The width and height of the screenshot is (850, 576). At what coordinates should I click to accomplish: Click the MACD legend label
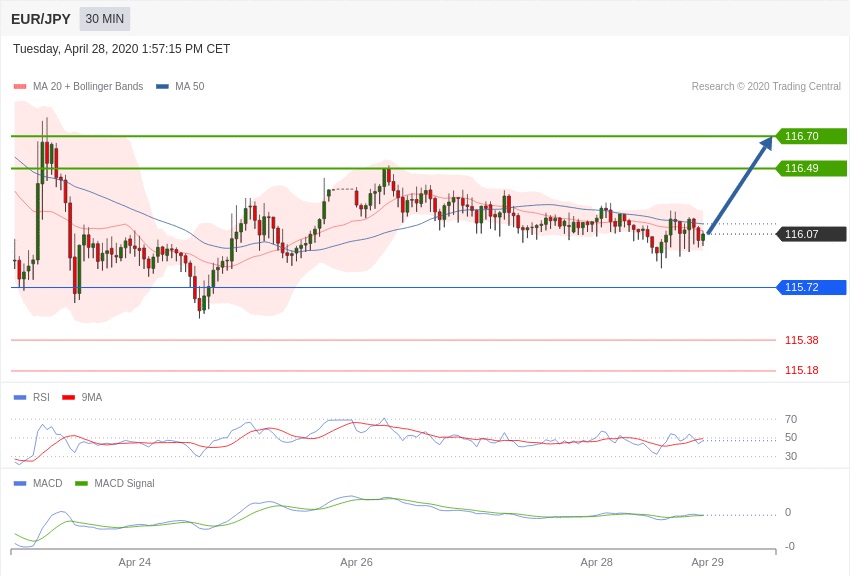pos(48,483)
